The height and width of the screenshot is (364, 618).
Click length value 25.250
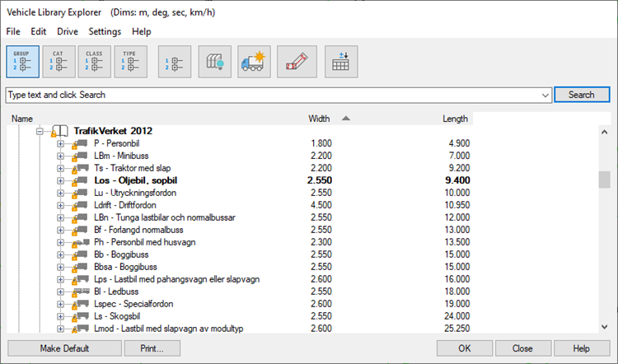click(x=457, y=329)
